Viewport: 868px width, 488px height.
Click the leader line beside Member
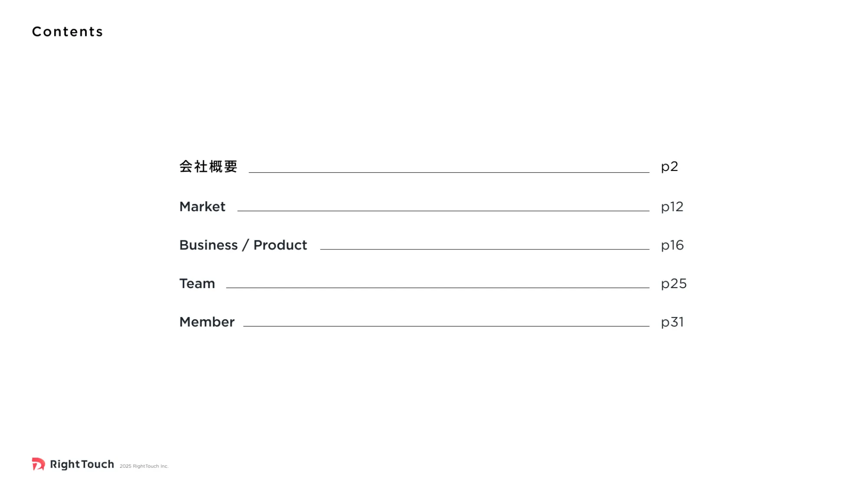click(447, 326)
